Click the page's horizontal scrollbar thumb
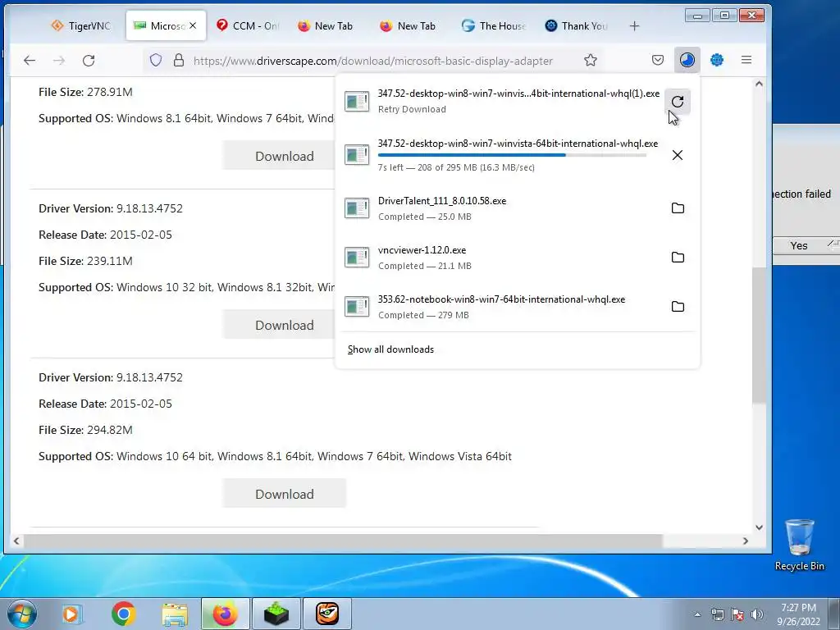Viewport: 840px width, 630px height. point(343,541)
